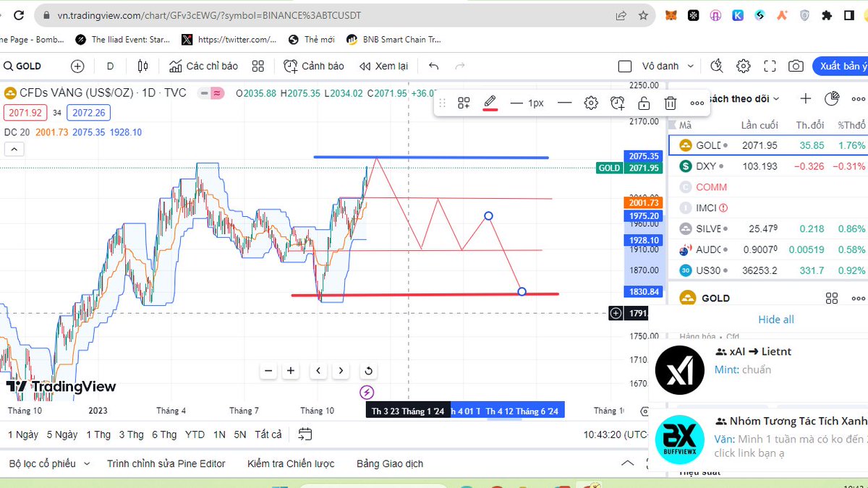Click Hide all notifications link

(775, 320)
